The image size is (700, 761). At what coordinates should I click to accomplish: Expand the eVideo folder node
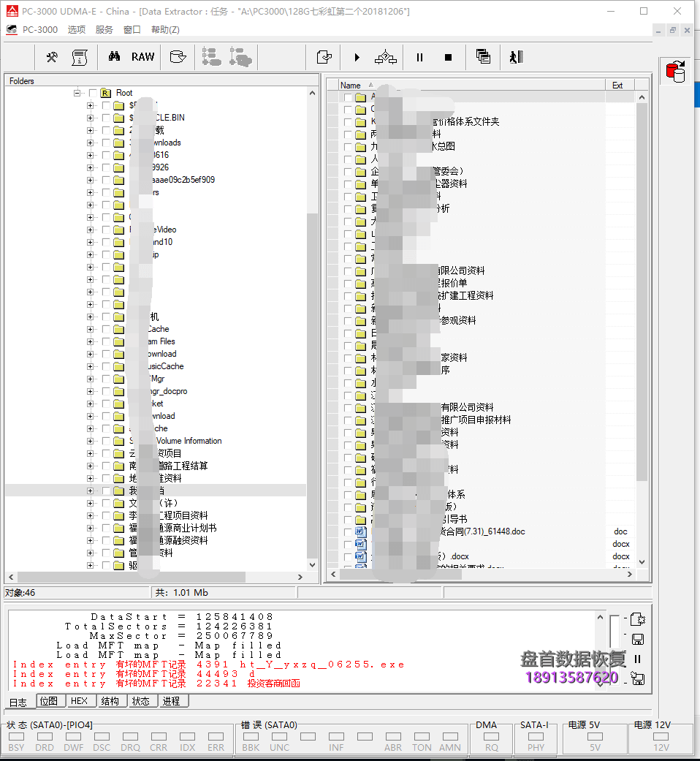click(90, 230)
